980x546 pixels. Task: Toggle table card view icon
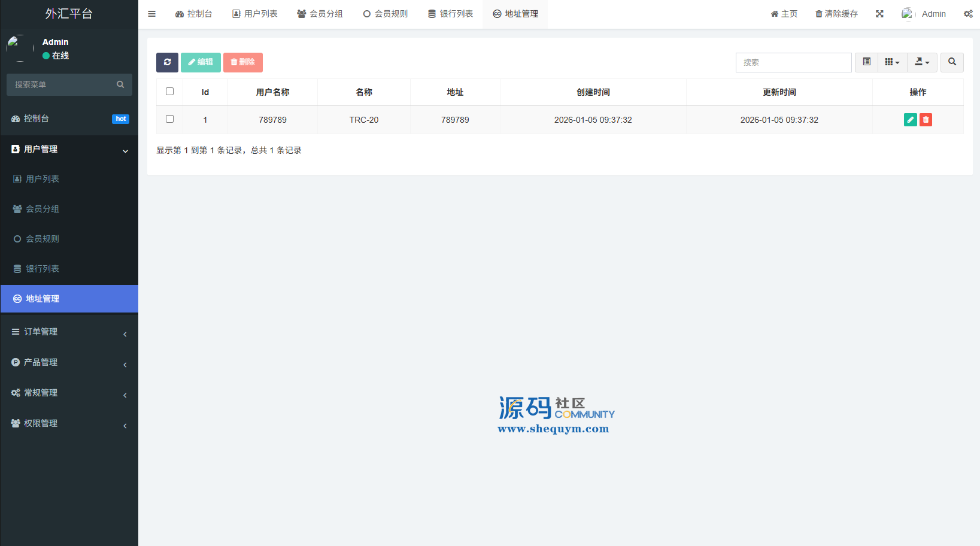click(x=866, y=62)
